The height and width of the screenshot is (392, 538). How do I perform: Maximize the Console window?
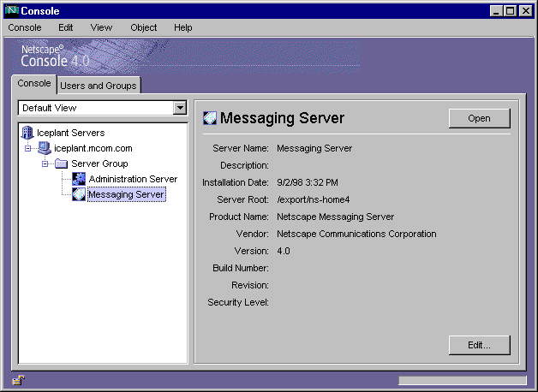coord(510,11)
